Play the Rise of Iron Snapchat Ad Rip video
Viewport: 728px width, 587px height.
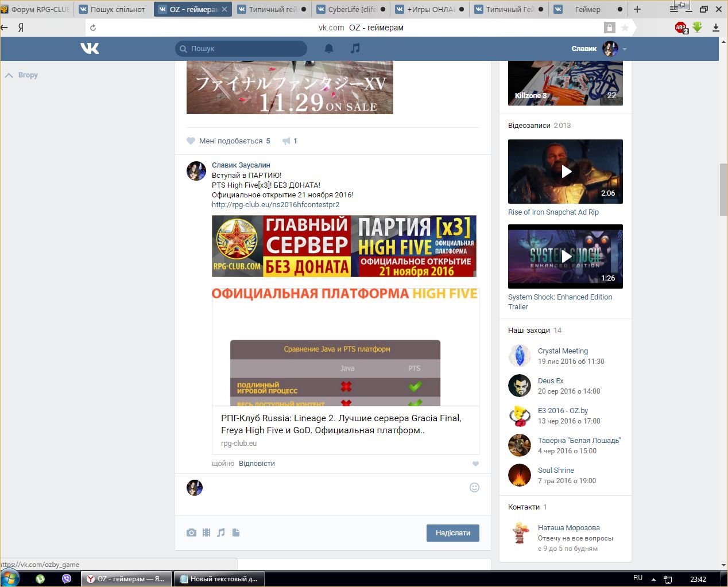coord(566,172)
